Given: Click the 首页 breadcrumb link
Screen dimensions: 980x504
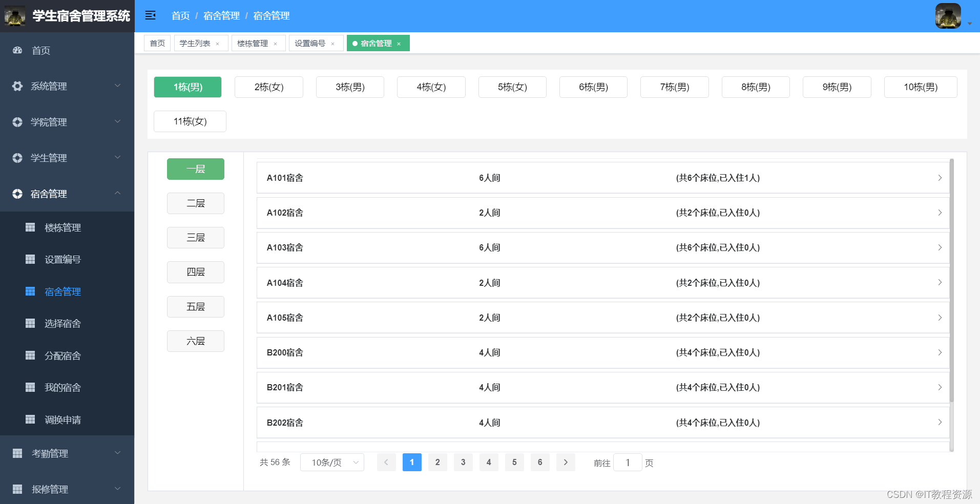Looking at the screenshot, I should [180, 16].
